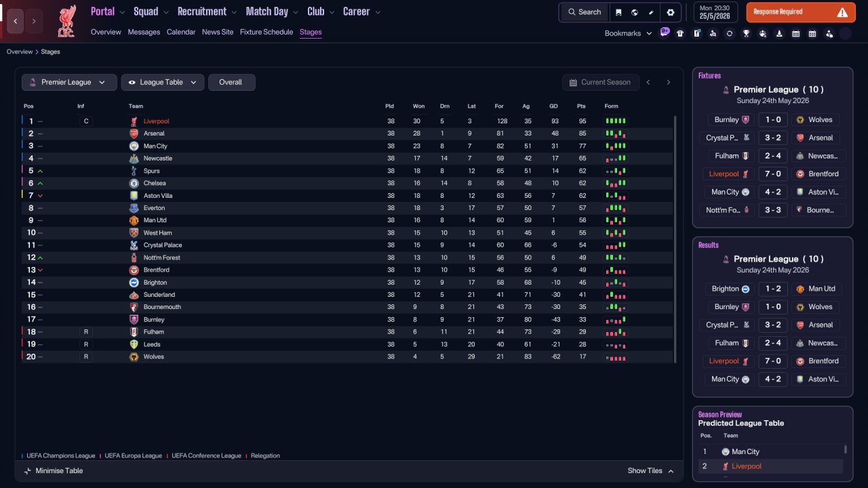Click the Brighton 1 - 2 score in Results
Viewport: 868px width, 488px height.
click(773, 289)
